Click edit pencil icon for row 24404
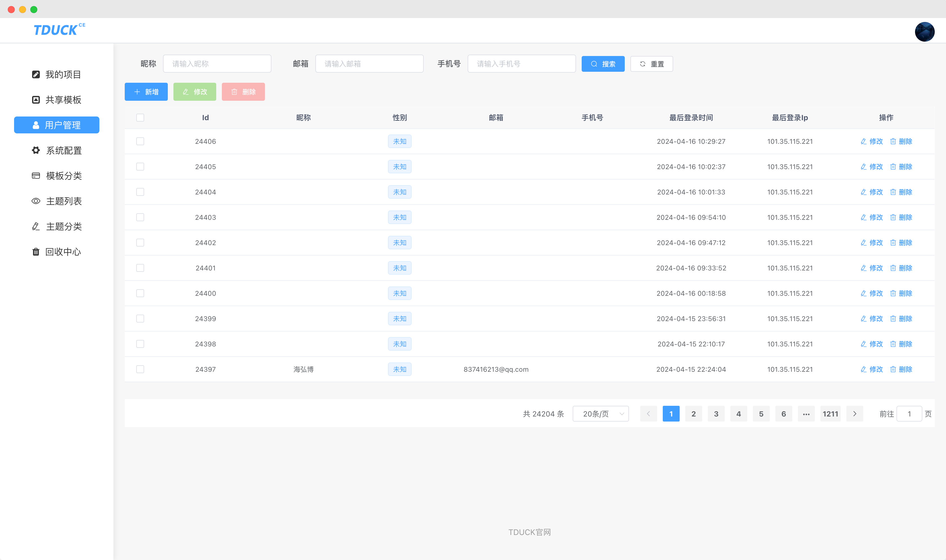The height and width of the screenshot is (560, 946). tap(863, 192)
